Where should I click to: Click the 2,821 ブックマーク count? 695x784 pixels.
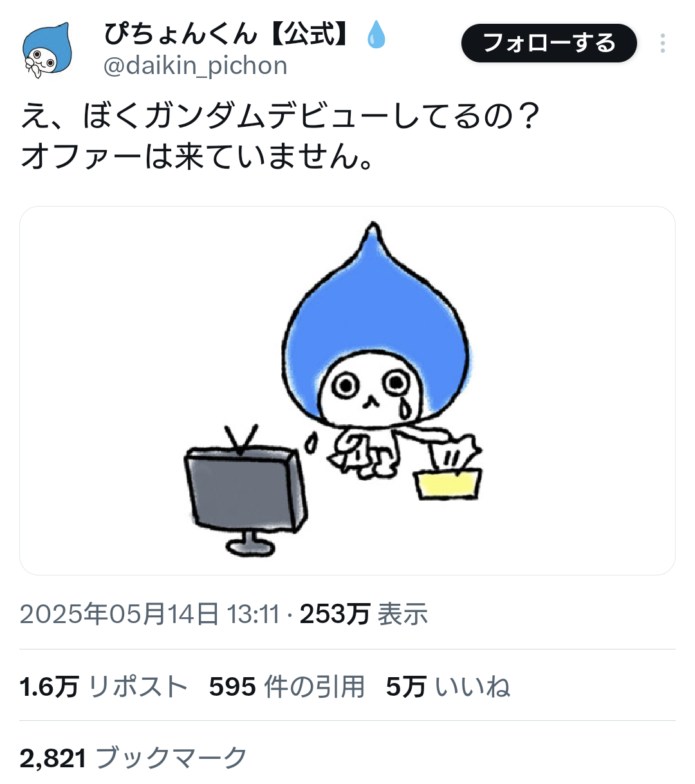[133, 758]
